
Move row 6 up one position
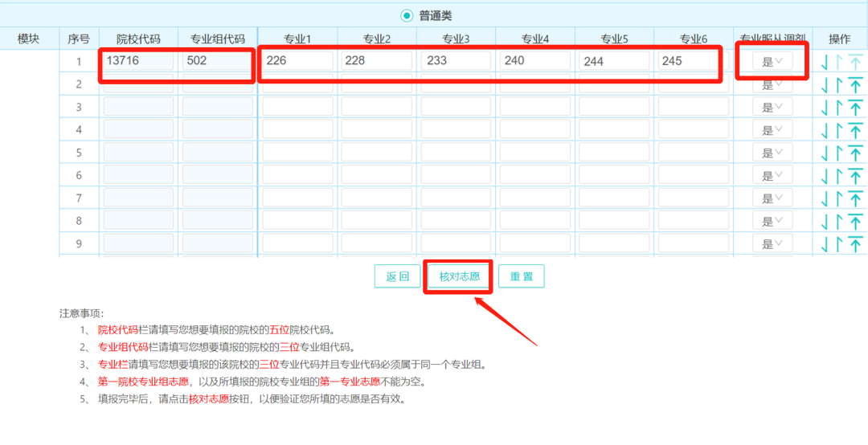pyautogui.click(x=839, y=175)
